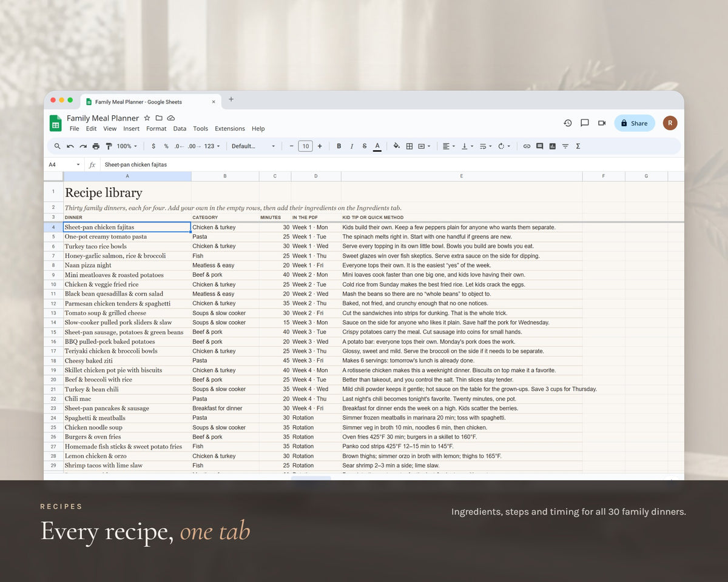Format as currency
728x582 pixels.
tap(153, 146)
